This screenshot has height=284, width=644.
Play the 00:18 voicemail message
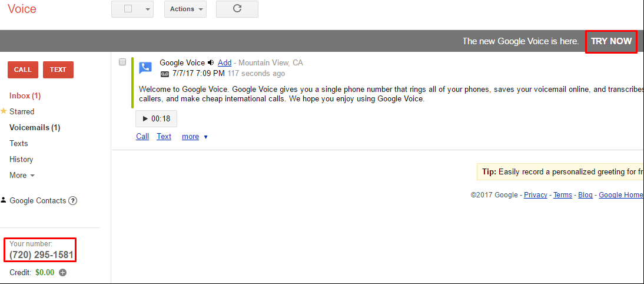pyautogui.click(x=156, y=119)
